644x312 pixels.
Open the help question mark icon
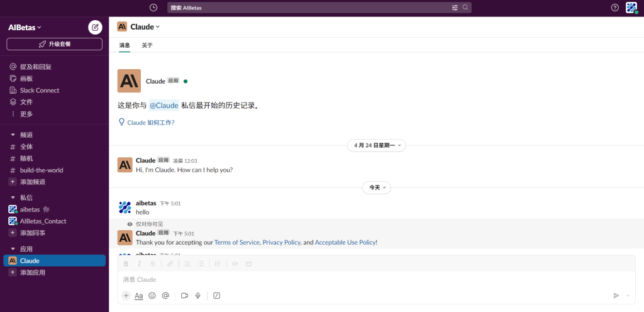pyautogui.click(x=615, y=8)
